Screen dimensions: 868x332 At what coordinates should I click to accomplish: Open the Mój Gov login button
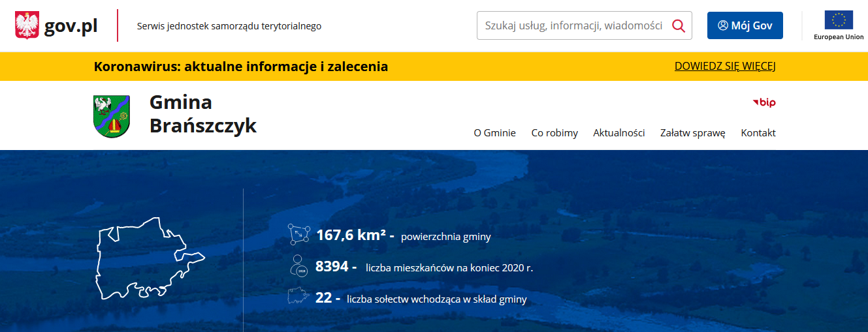745,25
